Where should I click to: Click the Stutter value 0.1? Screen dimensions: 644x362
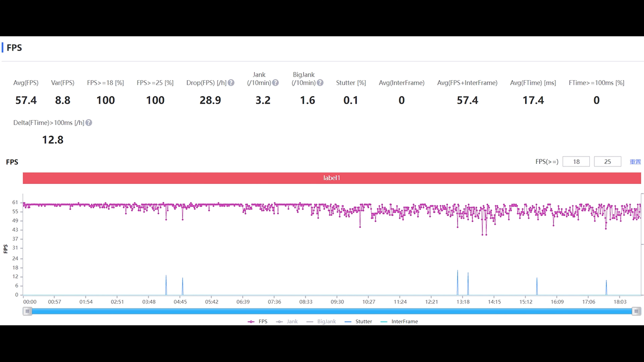click(x=351, y=100)
